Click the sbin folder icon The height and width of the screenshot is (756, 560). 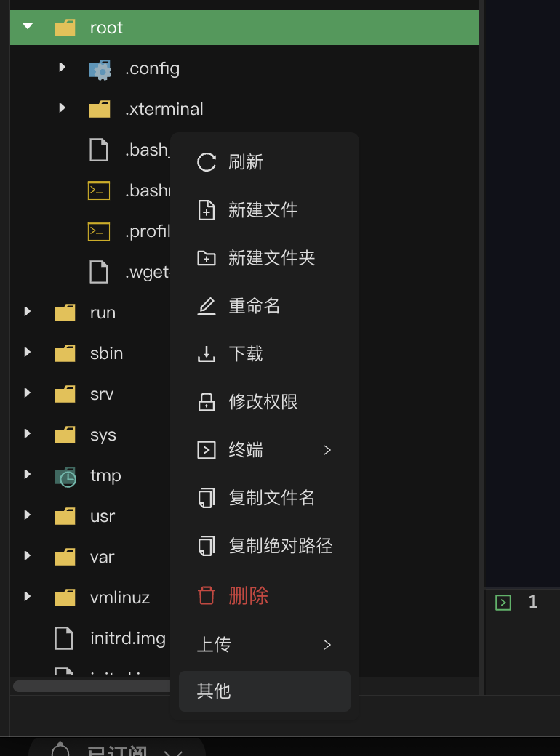[65, 353]
